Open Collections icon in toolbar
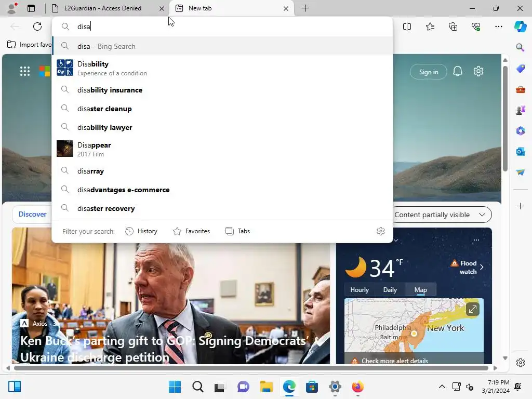 pyautogui.click(x=453, y=26)
